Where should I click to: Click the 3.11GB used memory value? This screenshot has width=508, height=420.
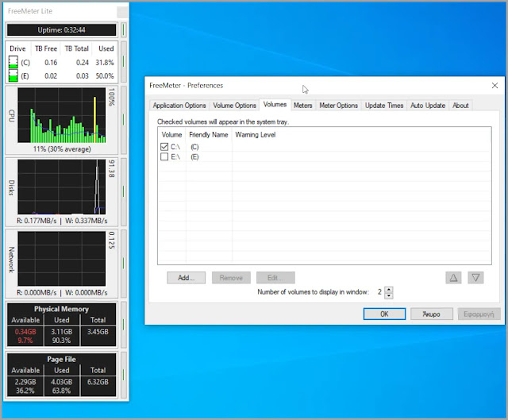61,332
